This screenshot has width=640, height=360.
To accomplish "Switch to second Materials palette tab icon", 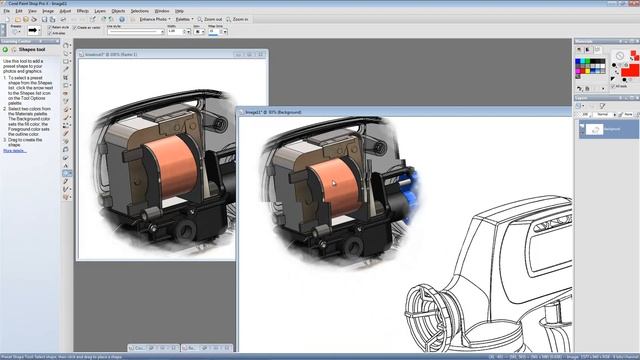I will (588, 50).
